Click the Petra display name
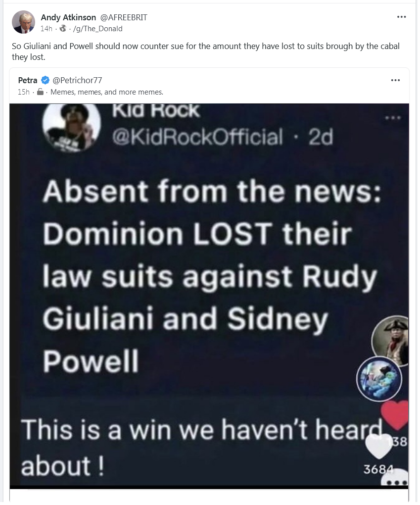The image size is (420, 505). [28, 80]
